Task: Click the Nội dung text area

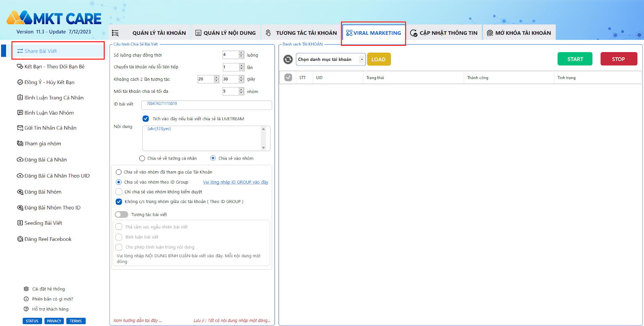Action: coord(206,138)
